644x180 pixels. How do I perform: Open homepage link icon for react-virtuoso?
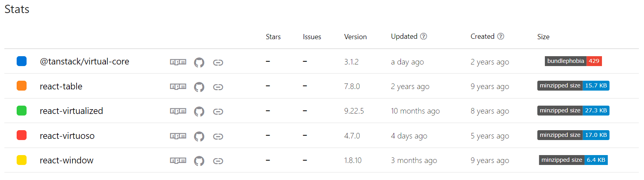pos(218,136)
